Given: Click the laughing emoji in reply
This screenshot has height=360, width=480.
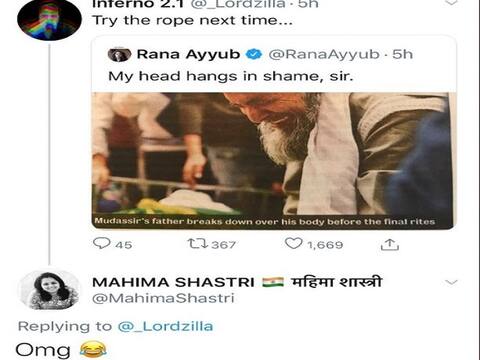Looking at the screenshot, I should [93, 349].
